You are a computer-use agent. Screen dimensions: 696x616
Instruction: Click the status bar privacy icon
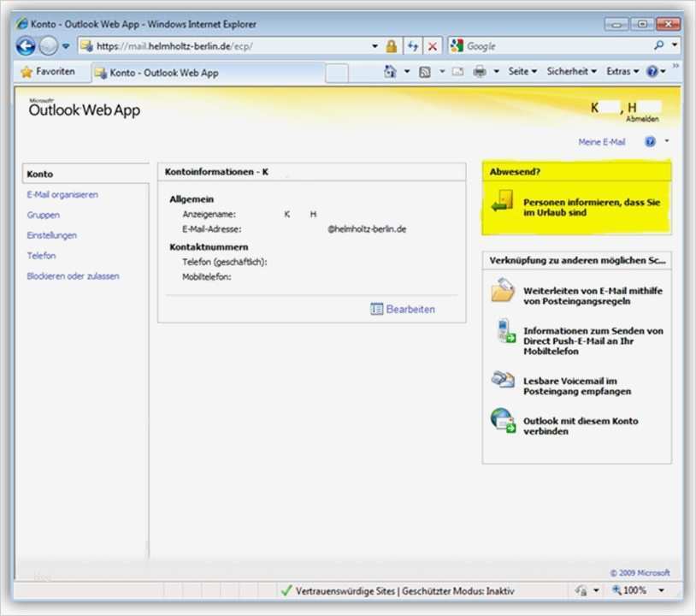581,590
